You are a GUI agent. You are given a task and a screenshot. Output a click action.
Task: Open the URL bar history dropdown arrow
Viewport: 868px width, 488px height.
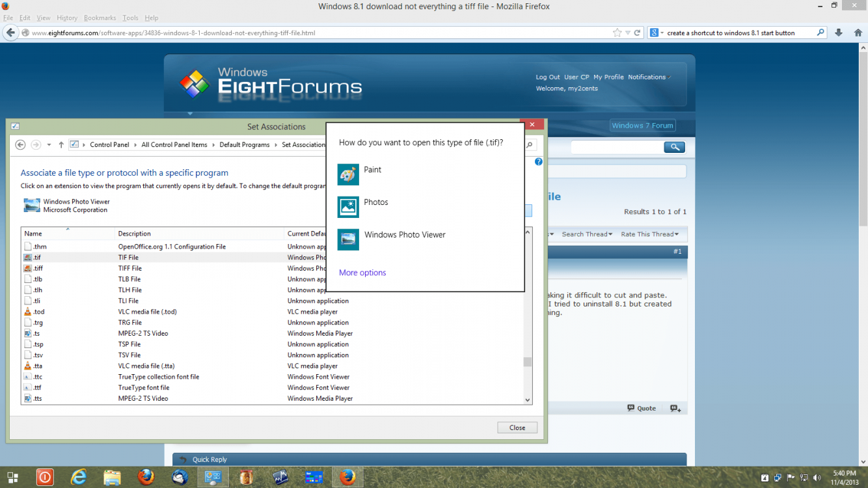point(627,33)
